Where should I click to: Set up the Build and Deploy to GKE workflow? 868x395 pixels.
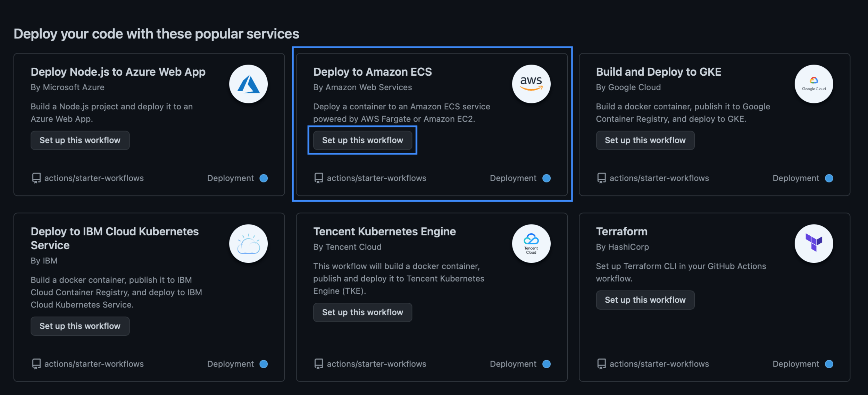[645, 140]
